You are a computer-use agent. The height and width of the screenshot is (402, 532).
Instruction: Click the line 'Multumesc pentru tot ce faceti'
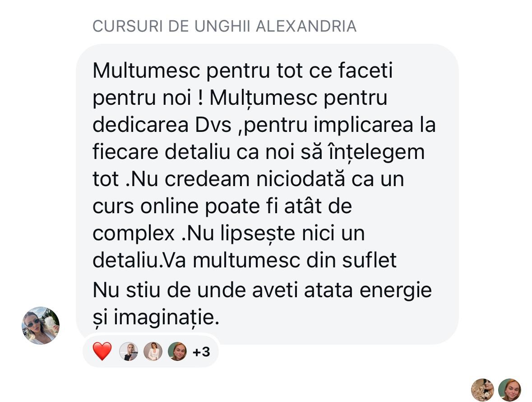point(243,70)
